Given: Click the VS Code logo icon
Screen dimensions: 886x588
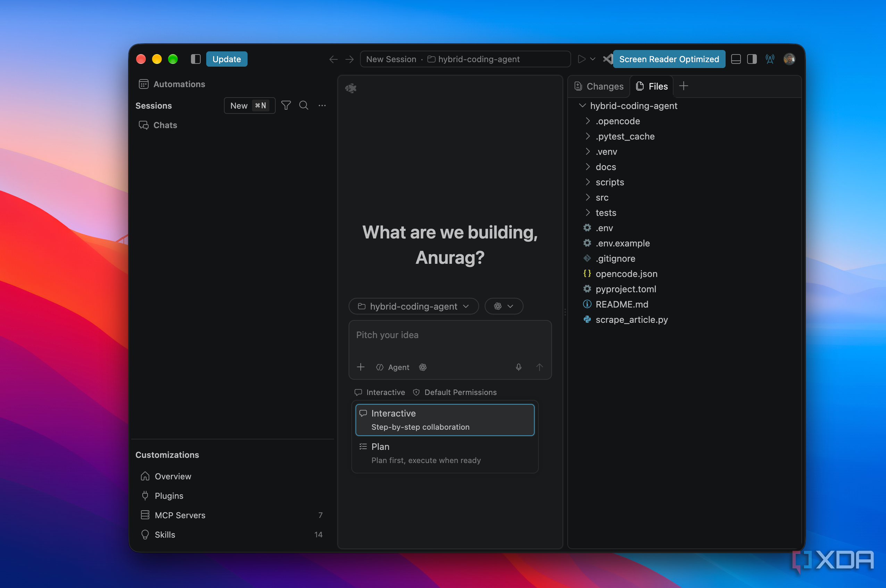Looking at the screenshot, I should (x=608, y=59).
